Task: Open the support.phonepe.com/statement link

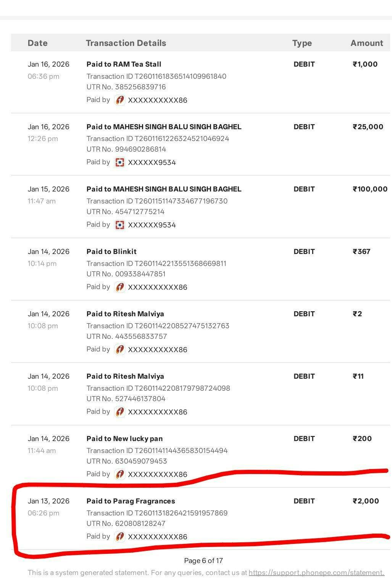Action: point(316,573)
